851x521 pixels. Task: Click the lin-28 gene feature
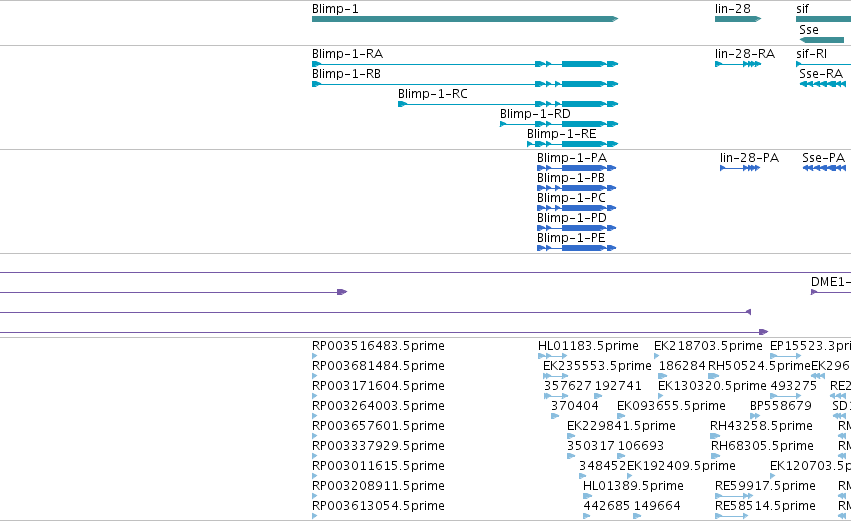point(738,19)
